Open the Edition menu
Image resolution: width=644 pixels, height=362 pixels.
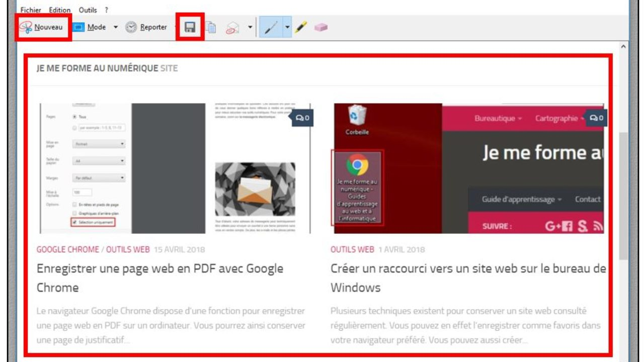(60, 10)
